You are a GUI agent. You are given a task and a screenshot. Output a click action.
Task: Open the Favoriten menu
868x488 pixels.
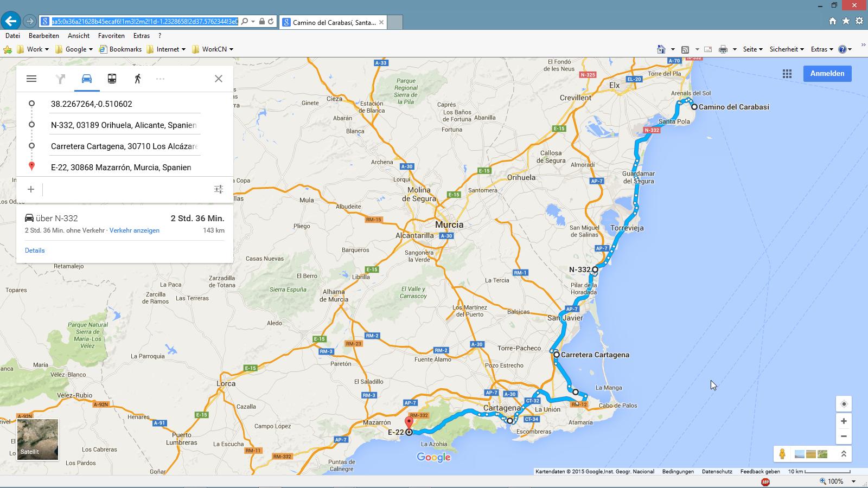(111, 36)
